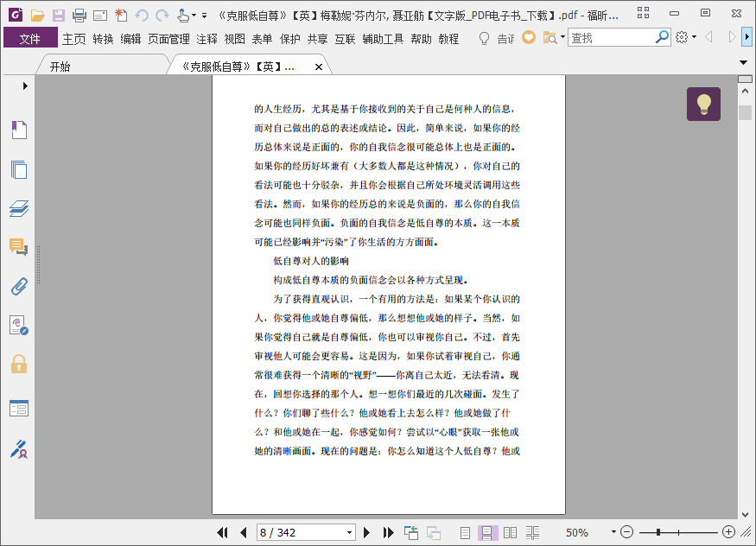Switch to two-page facing view

(x=510, y=532)
